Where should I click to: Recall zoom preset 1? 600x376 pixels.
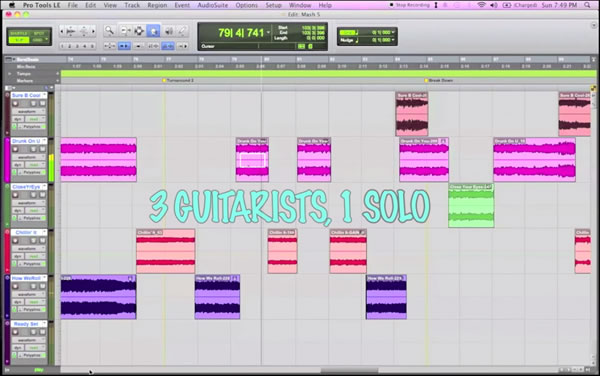click(x=62, y=46)
